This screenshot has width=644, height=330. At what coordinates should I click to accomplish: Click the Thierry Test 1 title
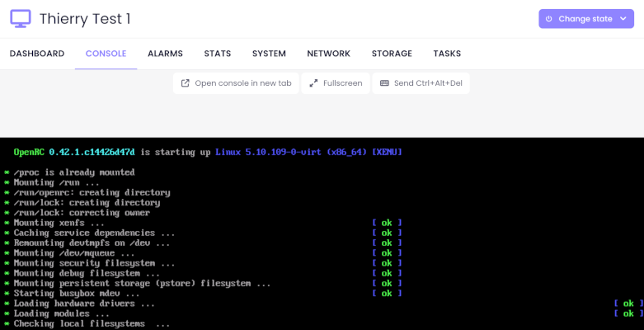[x=85, y=19]
